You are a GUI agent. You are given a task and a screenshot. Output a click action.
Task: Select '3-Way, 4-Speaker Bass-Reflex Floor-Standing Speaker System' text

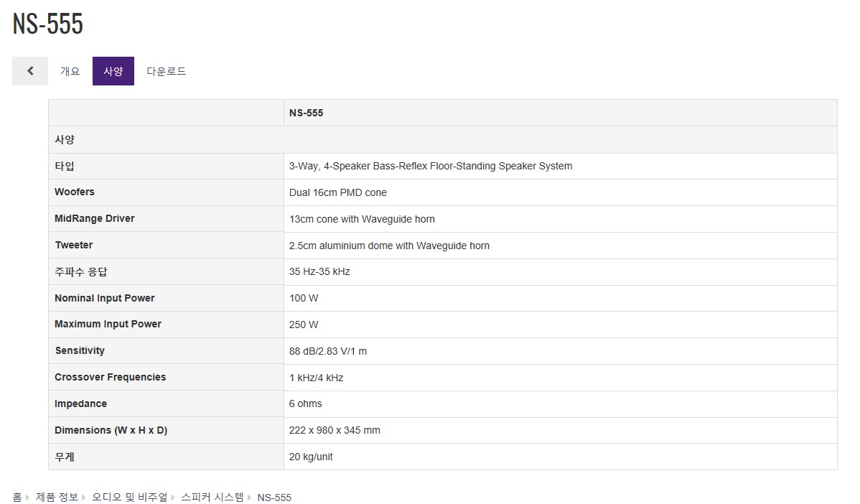[431, 166]
